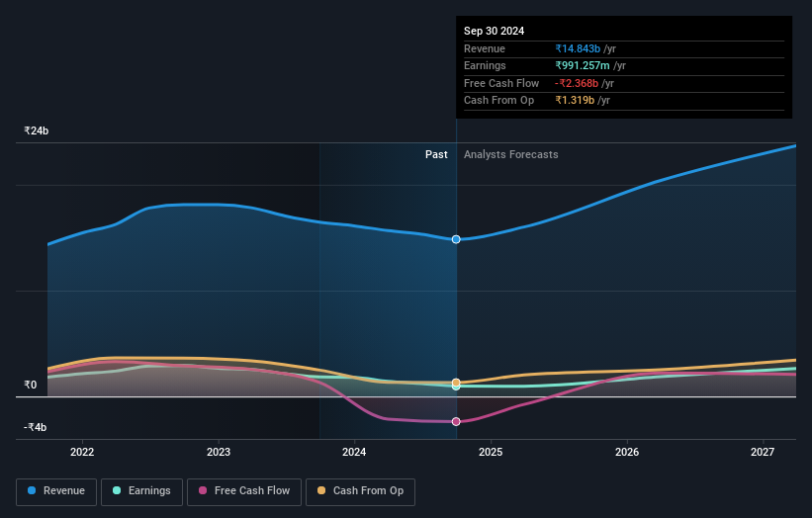Toggle the Free Cash Flow legend button
This screenshot has height=518, width=812.
coord(244,491)
